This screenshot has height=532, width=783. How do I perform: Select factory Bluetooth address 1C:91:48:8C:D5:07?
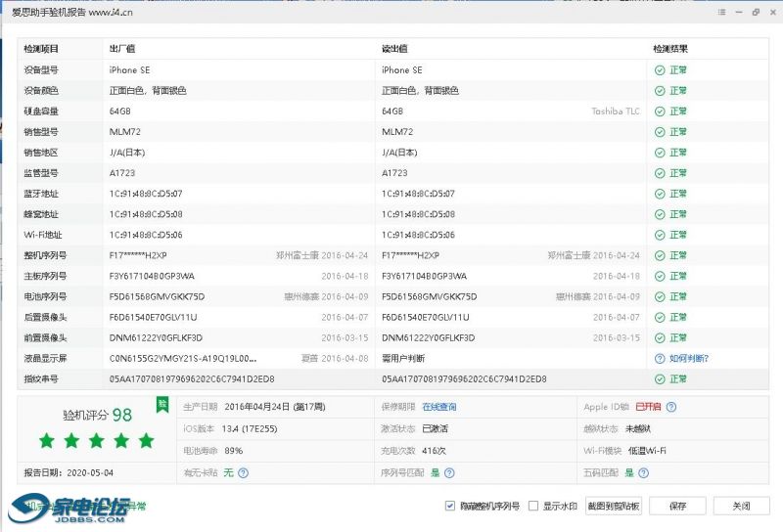click(x=146, y=194)
